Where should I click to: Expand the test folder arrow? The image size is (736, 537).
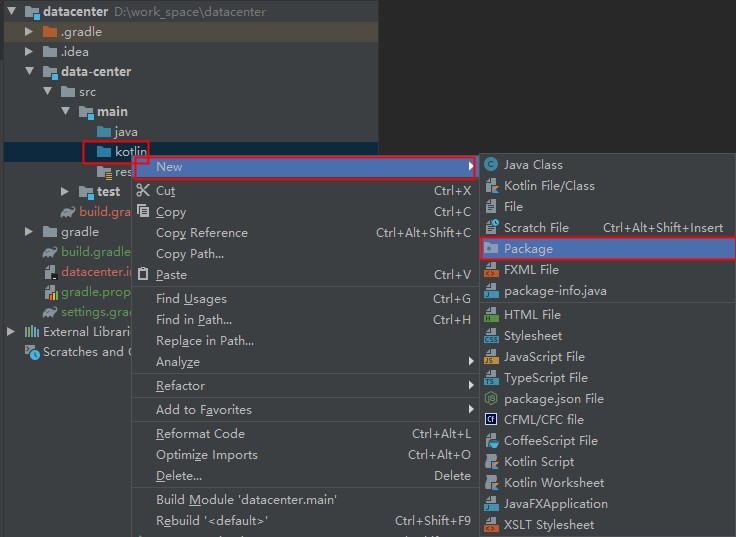click(x=65, y=192)
